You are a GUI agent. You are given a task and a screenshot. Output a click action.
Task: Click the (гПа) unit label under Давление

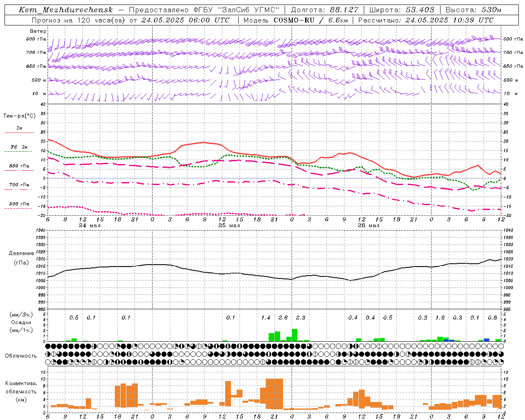pyautogui.click(x=21, y=262)
